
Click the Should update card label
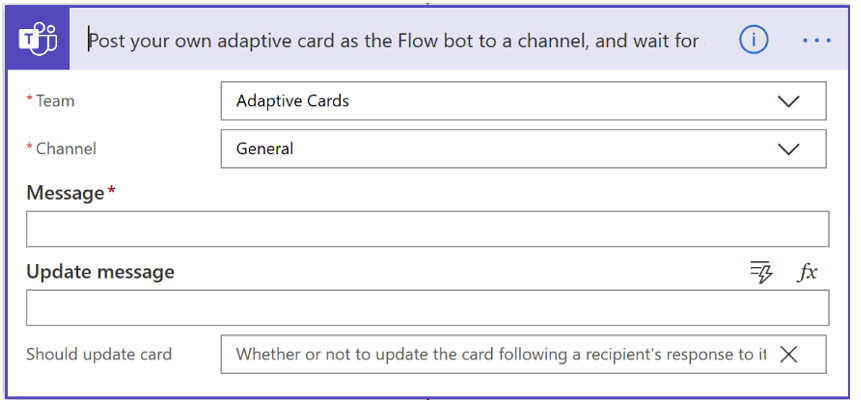pos(99,354)
